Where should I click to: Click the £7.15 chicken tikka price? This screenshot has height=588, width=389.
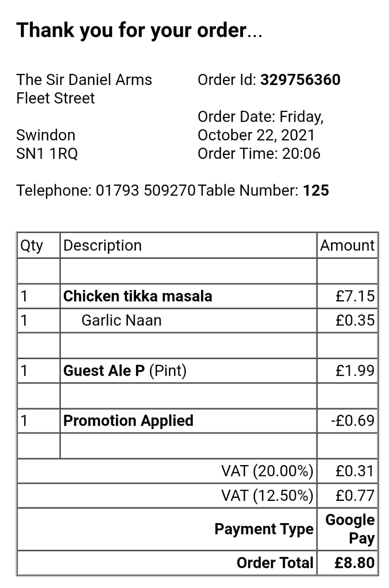[354, 296]
